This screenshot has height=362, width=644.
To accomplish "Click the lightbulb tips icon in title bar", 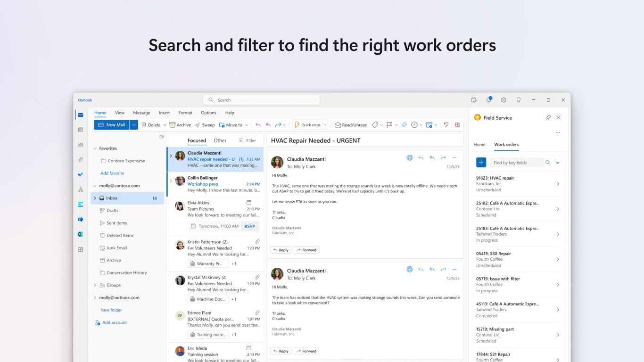I will pos(519,100).
